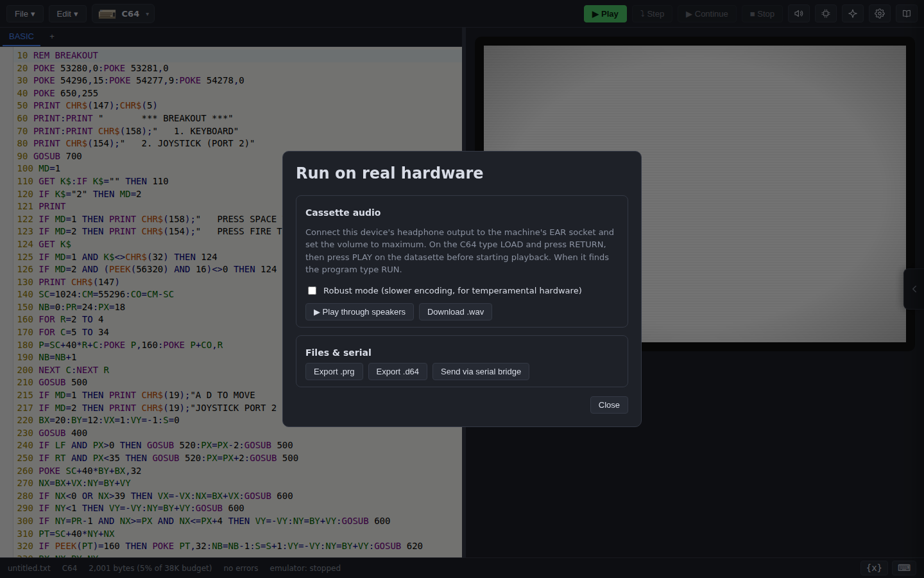This screenshot has width=924, height=578.
Task: Expand the collapsed right side panel chevron
Action: click(x=914, y=289)
